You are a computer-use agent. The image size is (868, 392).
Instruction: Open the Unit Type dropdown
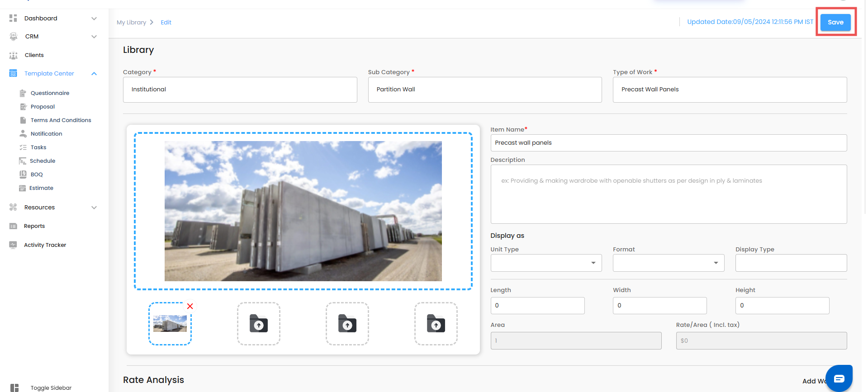[x=546, y=263]
